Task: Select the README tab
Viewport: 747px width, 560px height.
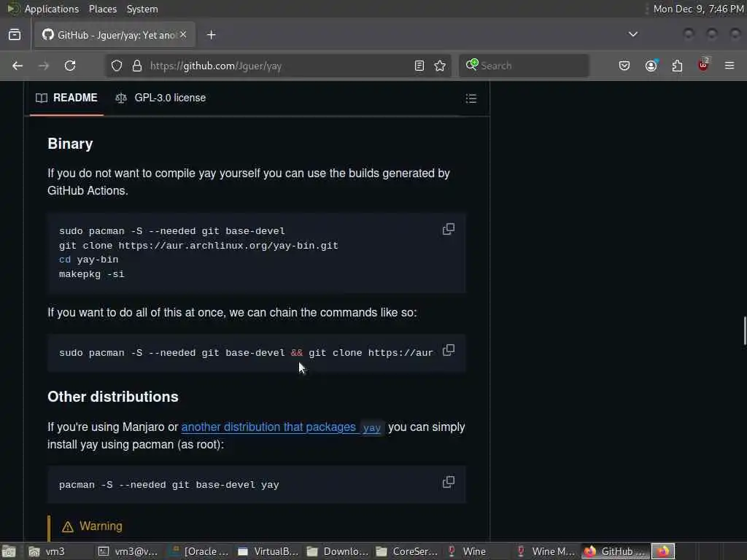Action: [x=66, y=98]
